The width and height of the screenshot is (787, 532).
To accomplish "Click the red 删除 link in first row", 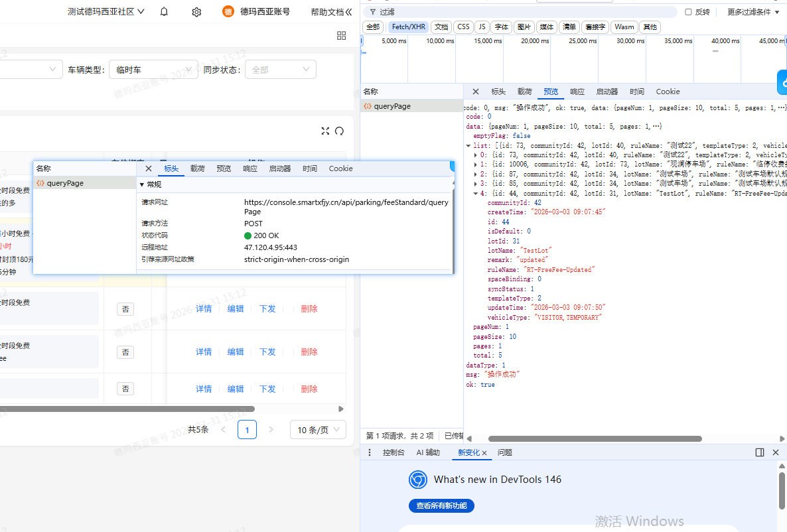I will pos(309,308).
